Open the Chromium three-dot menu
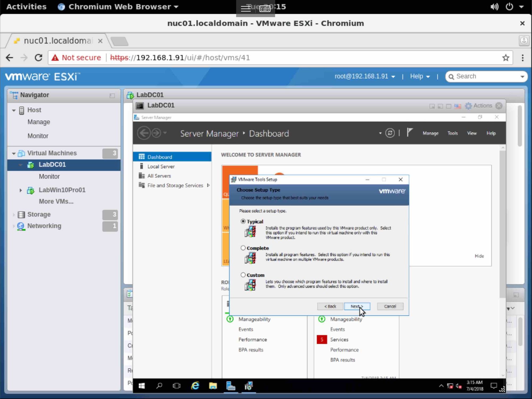 pyautogui.click(x=522, y=57)
